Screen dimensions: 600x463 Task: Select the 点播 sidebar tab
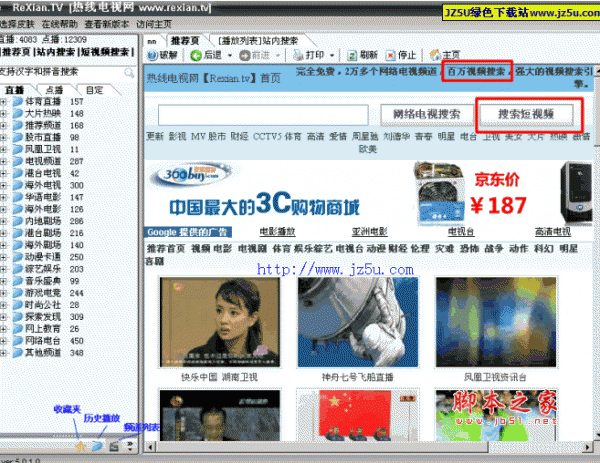(x=54, y=90)
